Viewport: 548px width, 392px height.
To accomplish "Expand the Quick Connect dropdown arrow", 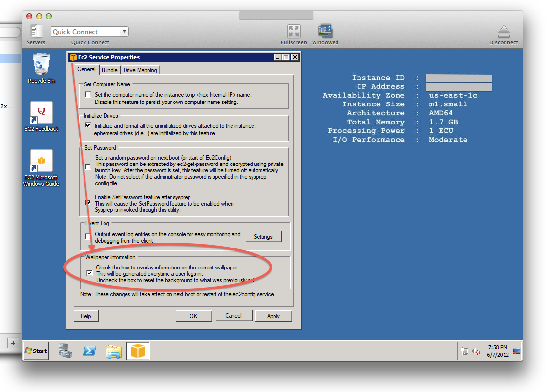I will coord(124,31).
